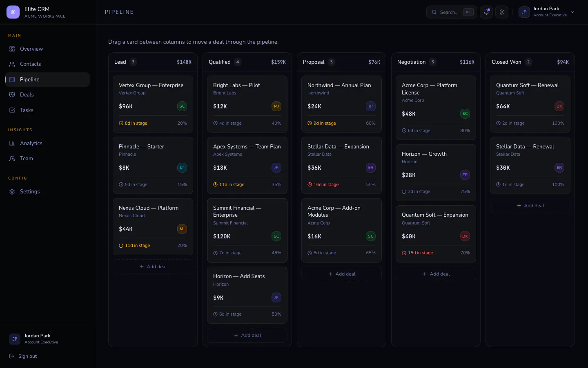Open the Summit Financial — Enterprise card
Screen dimensions: 588x368
pos(247,230)
